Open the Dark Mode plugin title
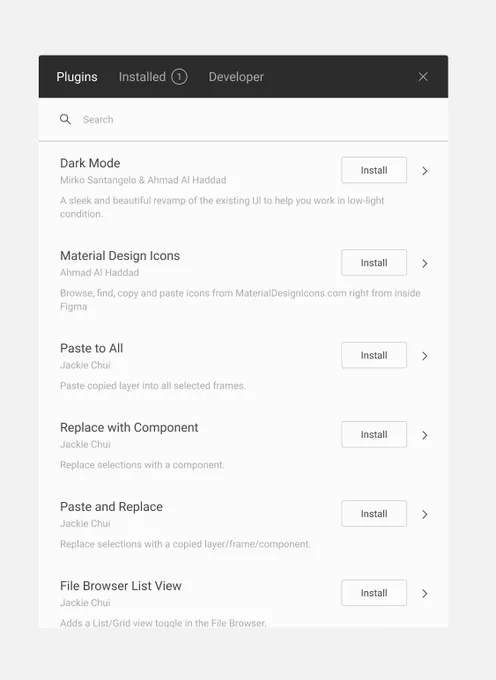This screenshot has width=496, height=680. click(x=90, y=163)
